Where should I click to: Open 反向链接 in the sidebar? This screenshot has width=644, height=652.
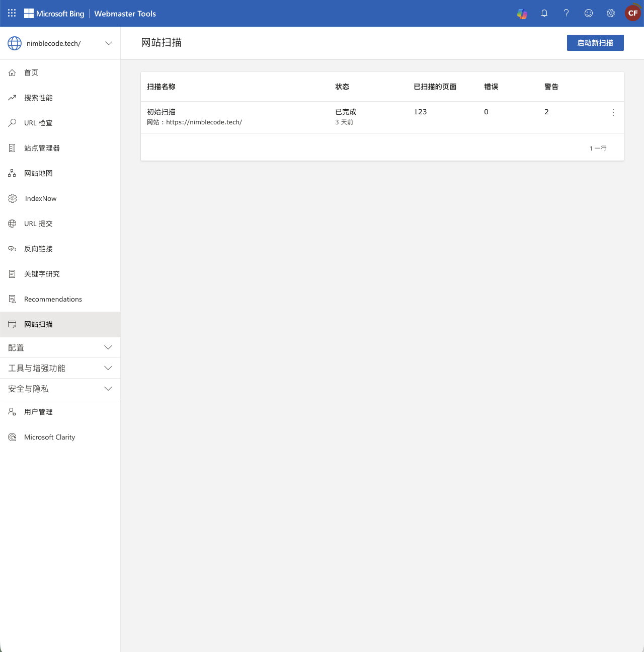38,249
